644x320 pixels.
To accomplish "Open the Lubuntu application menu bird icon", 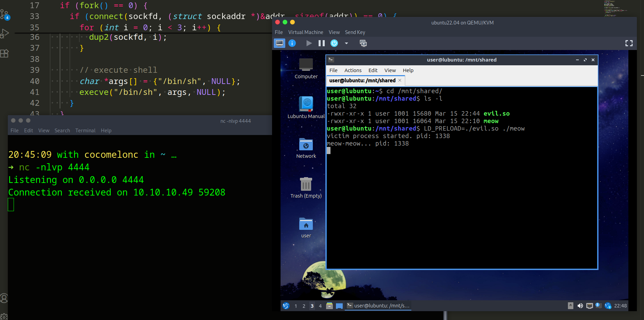I will [286, 306].
